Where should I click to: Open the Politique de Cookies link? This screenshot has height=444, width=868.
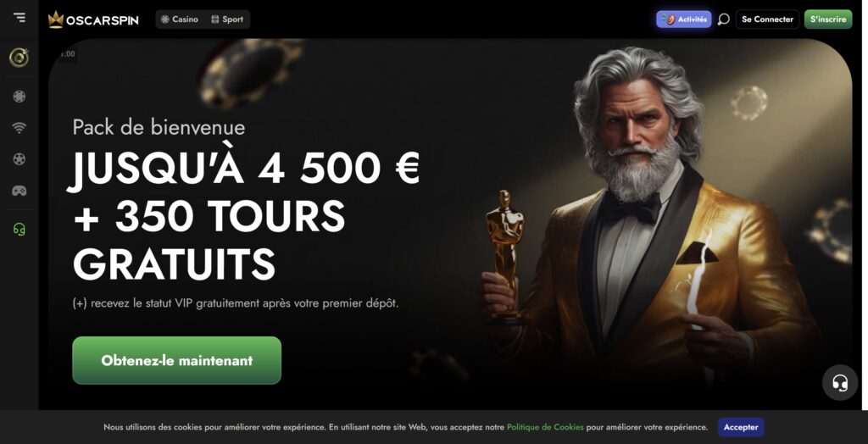click(x=545, y=427)
